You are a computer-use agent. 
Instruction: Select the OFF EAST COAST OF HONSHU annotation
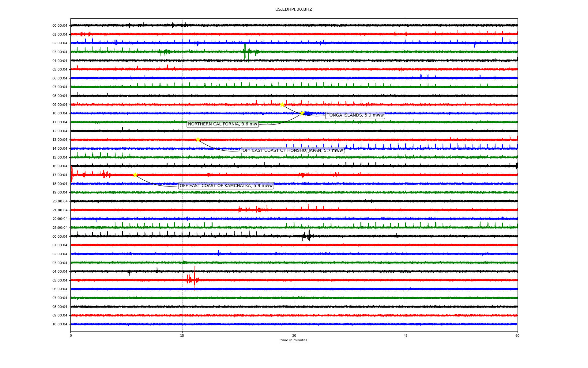point(292,151)
